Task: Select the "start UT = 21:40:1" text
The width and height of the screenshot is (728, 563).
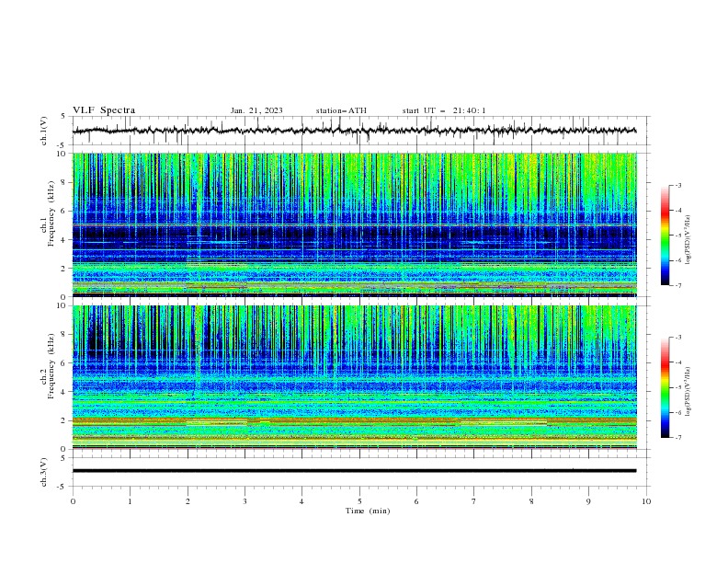Action: click(x=444, y=110)
